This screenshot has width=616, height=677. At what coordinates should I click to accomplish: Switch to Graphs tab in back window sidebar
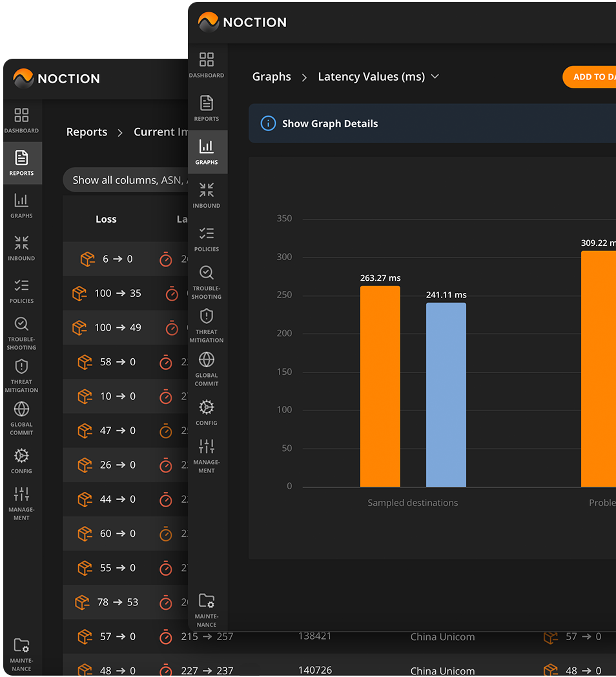(x=21, y=205)
